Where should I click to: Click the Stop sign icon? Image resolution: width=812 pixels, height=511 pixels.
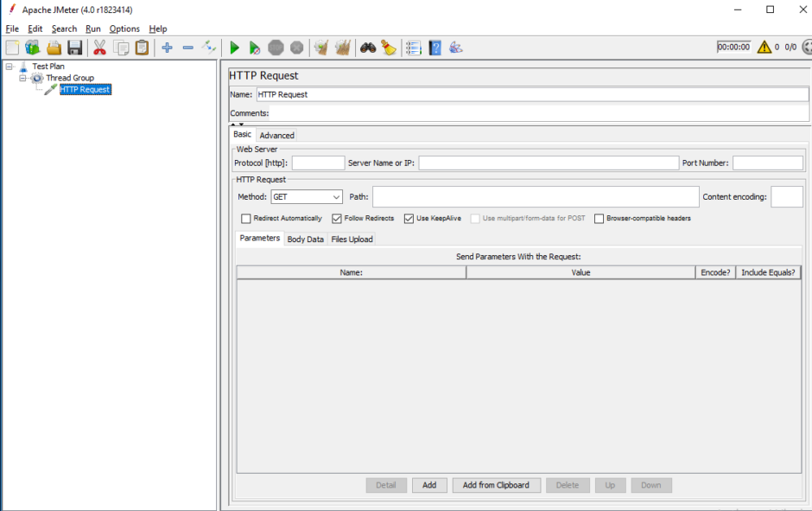(x=276, y=48)
